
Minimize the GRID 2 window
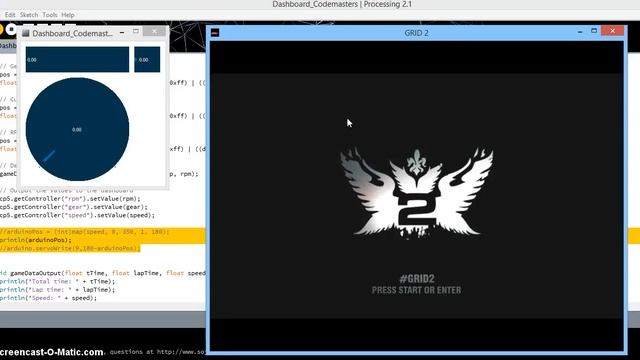[580, 32]
